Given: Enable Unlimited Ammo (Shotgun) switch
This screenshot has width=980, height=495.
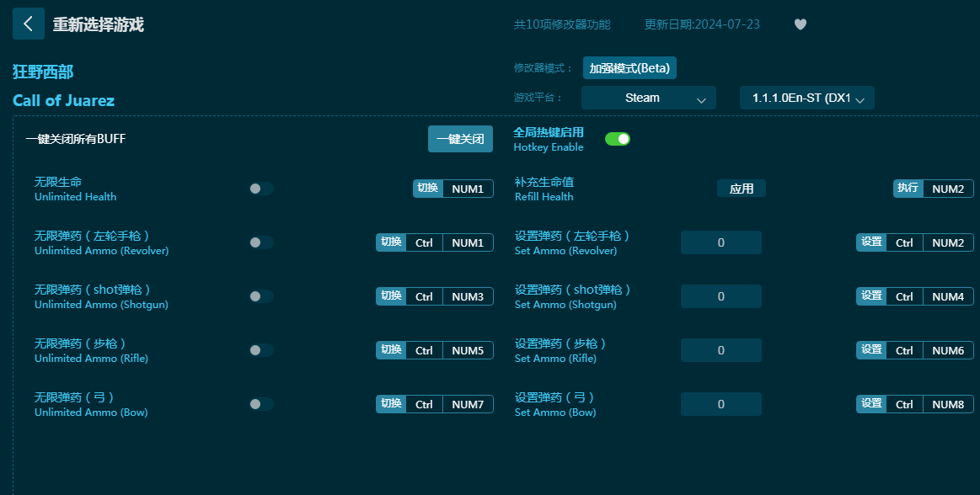Looking at the screenshot, I should tap(261, 296).
